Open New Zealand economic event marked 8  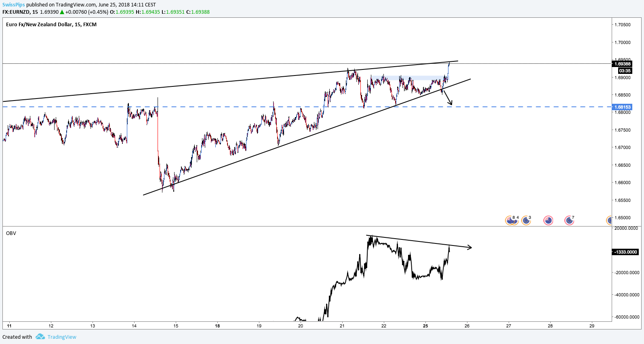coord(510,220)
